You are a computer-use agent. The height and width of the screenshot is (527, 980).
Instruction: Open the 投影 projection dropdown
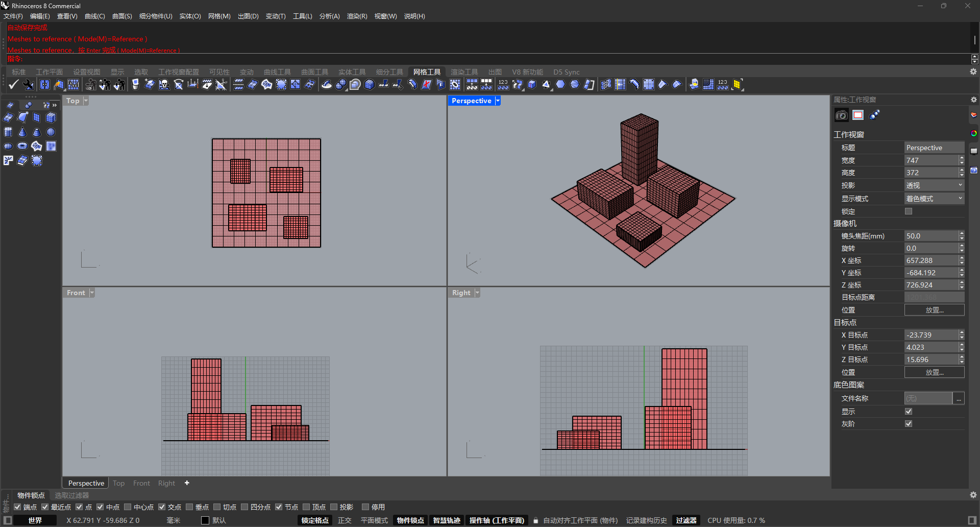[x=934, y=185]
